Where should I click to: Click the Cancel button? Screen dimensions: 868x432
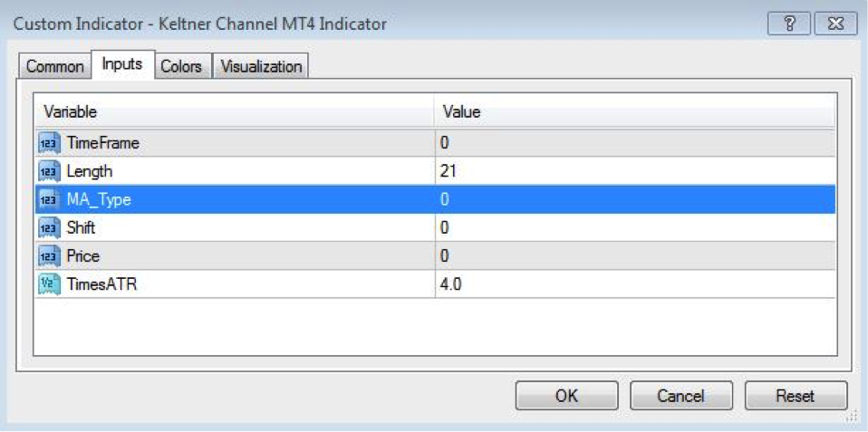click(x=680, y=396)
